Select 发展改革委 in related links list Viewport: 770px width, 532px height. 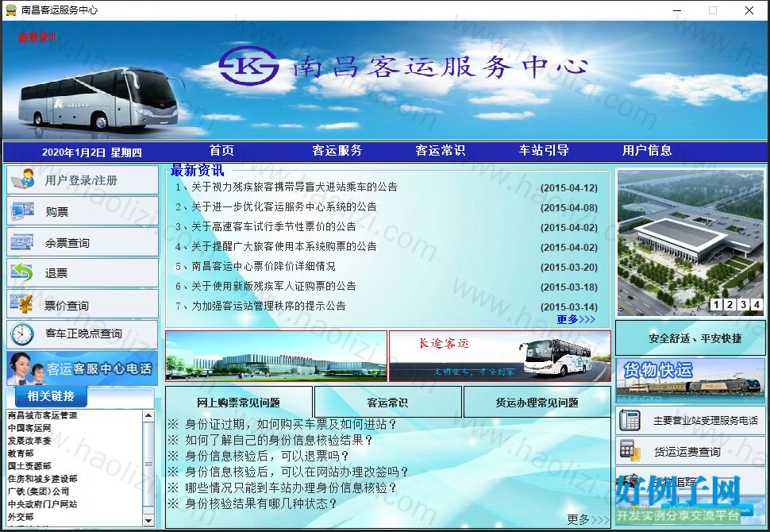[x=29, y=441]
